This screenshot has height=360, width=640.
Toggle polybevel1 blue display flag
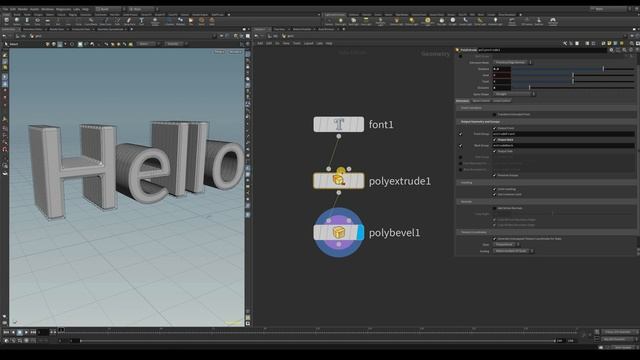coord(360,233)
